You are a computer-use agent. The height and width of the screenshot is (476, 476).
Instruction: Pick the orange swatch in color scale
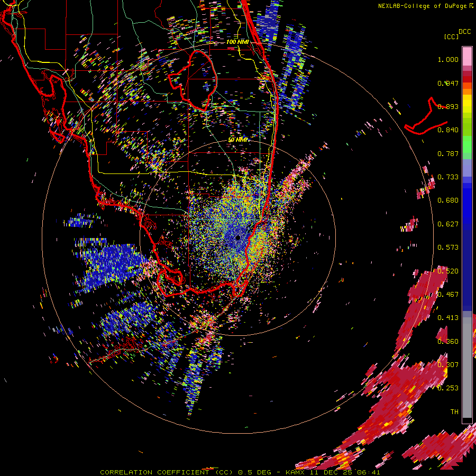[467, 91]
